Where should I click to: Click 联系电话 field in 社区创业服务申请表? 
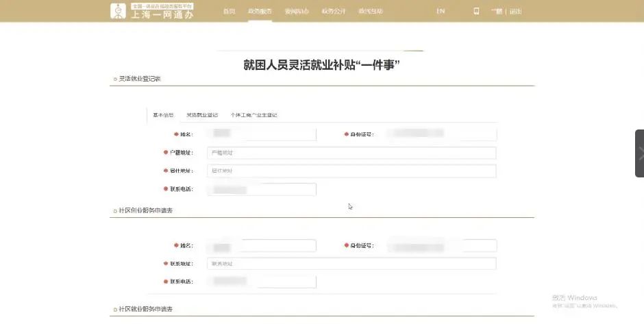click(x=261, y=282)
